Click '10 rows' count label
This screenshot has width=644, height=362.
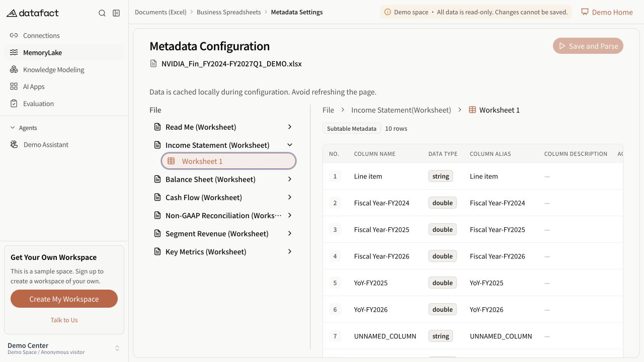pos(396,129)
